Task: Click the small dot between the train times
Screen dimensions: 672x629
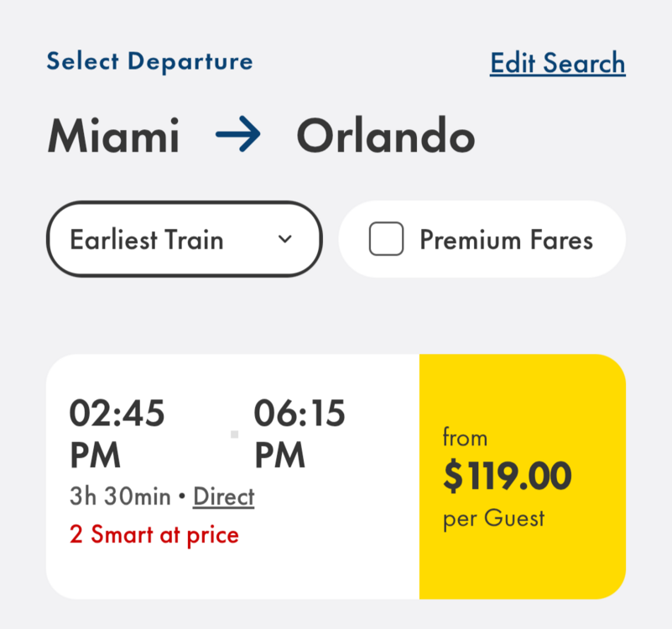Action: (x=234, y=434)
